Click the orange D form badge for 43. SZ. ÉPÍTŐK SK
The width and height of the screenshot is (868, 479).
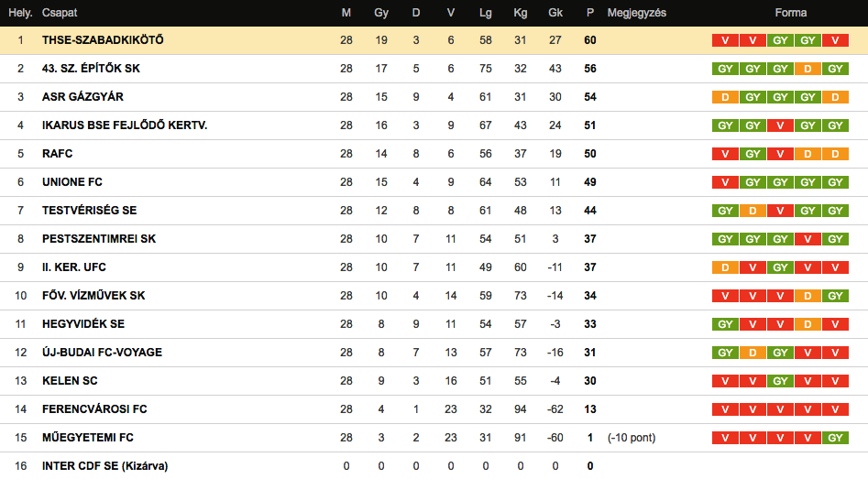click(x=808, y=69)
